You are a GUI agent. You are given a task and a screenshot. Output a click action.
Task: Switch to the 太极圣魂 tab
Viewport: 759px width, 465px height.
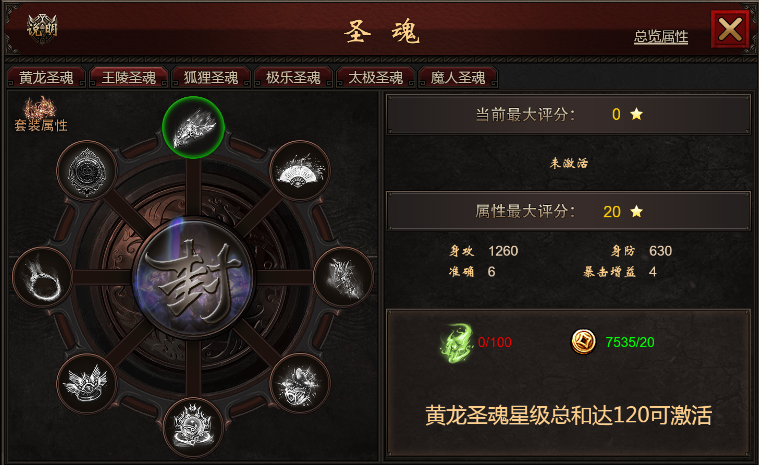pos(376,78)
